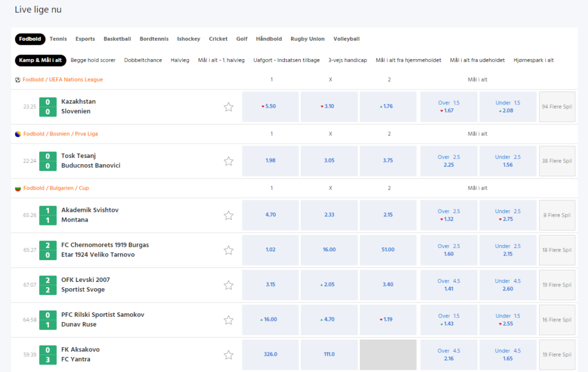Select the Kamp & Mål i alt market
The height and width of the screenshot is (372, 588).
point(41,60)
